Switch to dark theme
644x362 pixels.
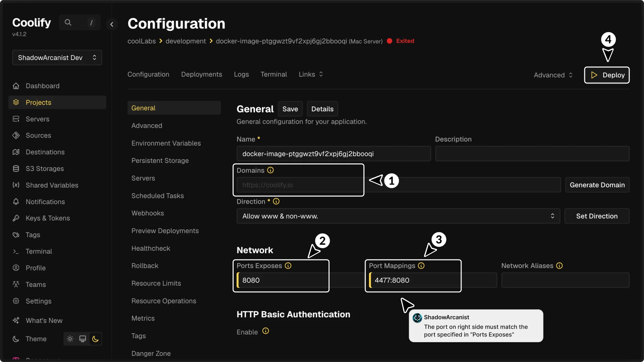(x=95, y=339)
